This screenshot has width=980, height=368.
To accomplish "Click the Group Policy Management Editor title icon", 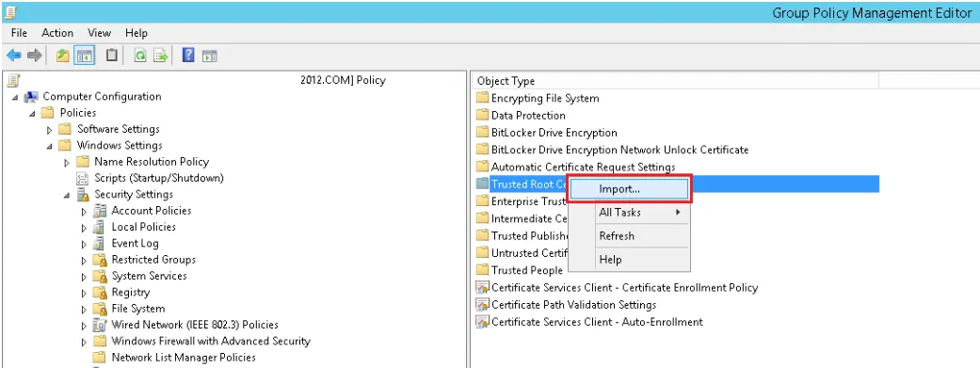I will [x=10, y=11].
